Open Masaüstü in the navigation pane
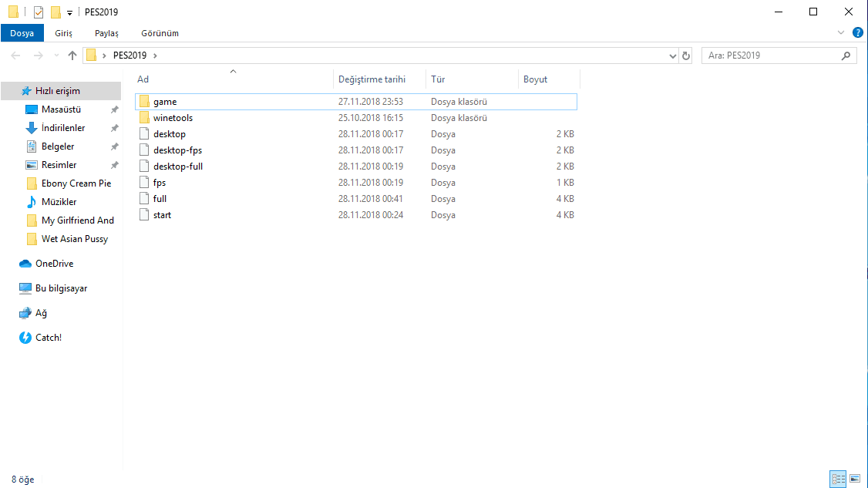Screen dimensions: 868x488 click(61, 109)
